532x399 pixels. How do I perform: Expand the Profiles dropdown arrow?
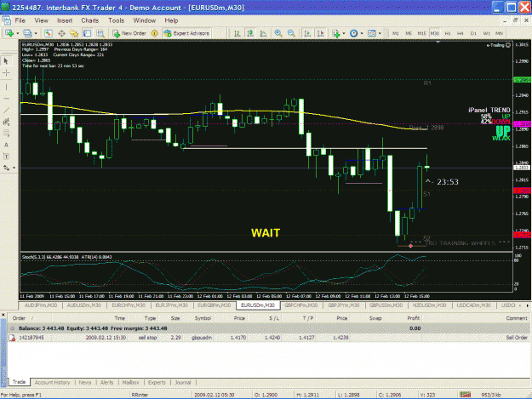pos(36,33)
